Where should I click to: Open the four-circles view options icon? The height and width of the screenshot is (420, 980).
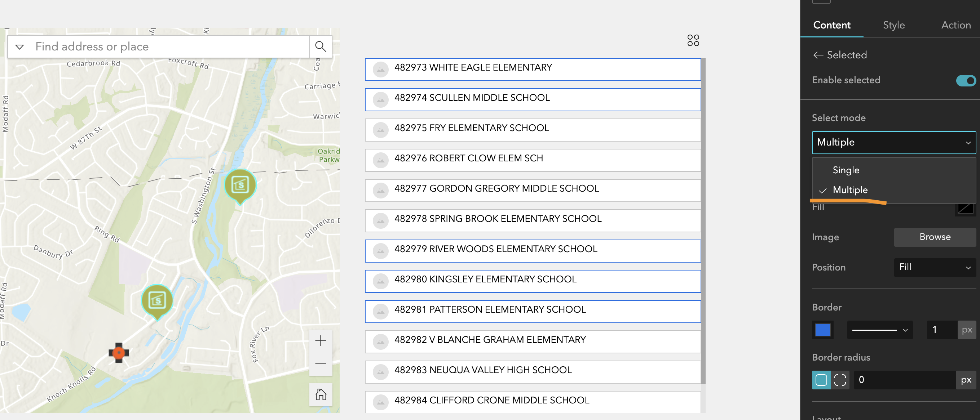693,40
